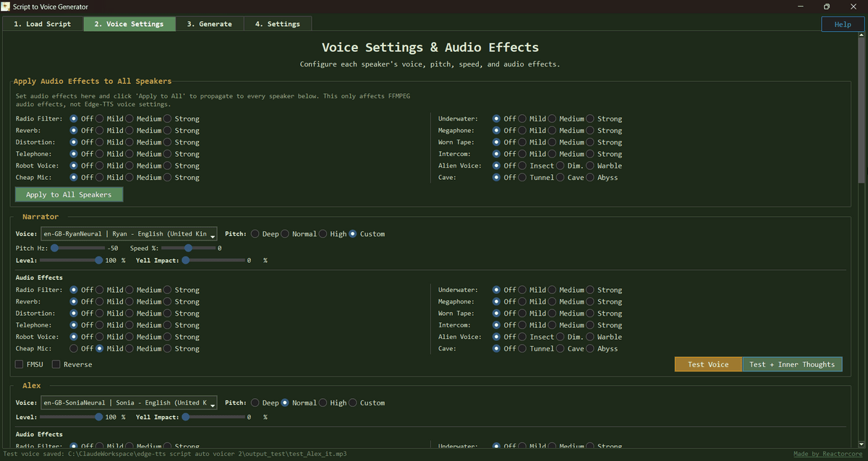This screenshot has height=461, width=868.
Task: Open the 3. Generate tab
Action: 210,24
